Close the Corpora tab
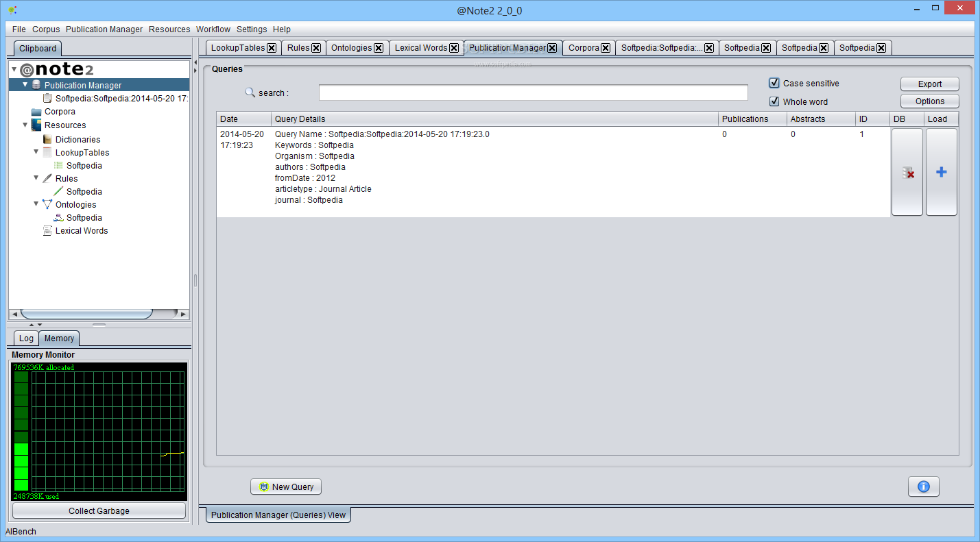Image resolution: width=980 pixels, height=542 pixels. 606,48
